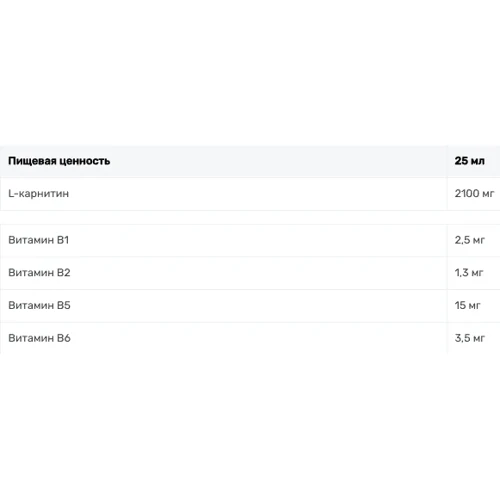Click the blank separator row below L-карнитин

(x=250, y=217)
